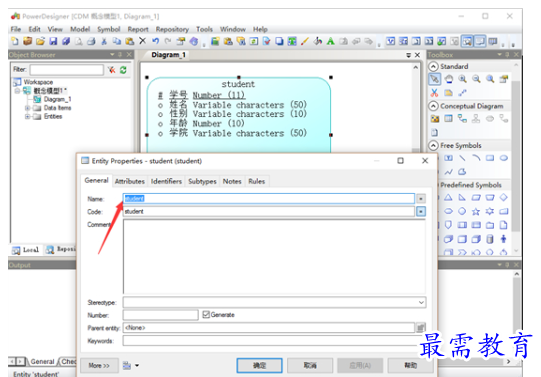Select the Grabber hand tool in the Toolbox
Image resolution: width=541 pixels, height=377 pixels.
pos(449,79)
